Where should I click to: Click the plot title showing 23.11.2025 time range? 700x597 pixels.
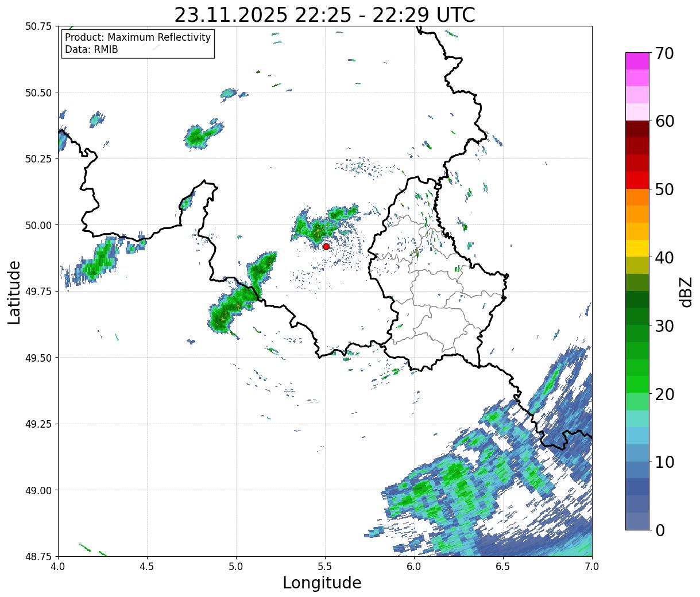tap(325, 14)
